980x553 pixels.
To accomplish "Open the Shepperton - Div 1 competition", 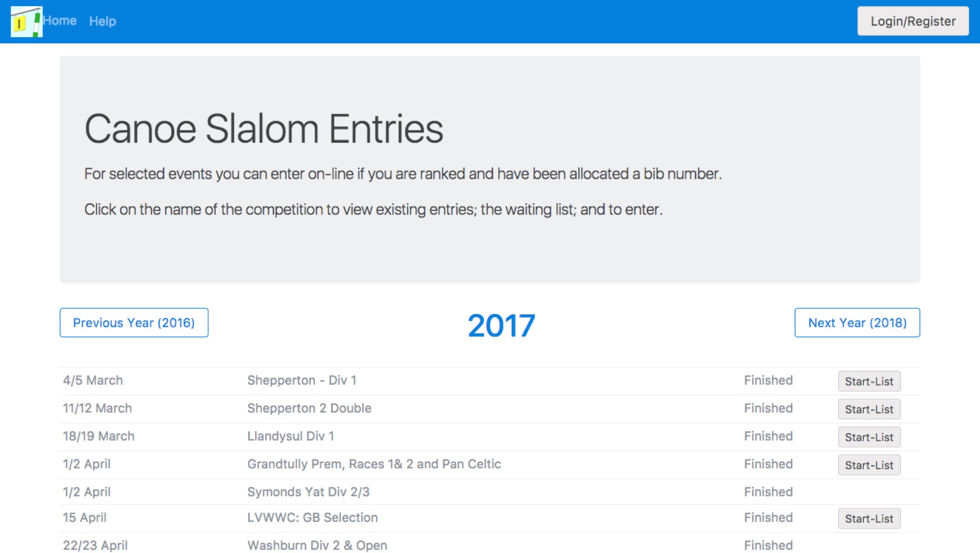I will click(302, 381).
